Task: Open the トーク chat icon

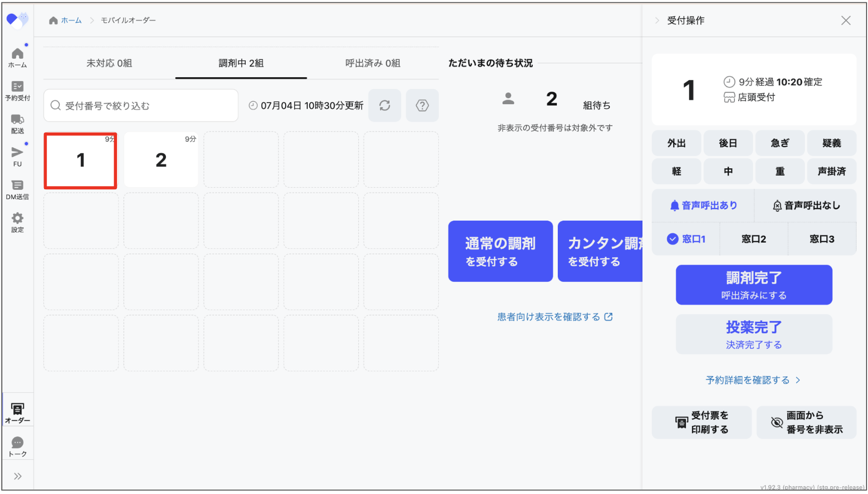Action: (18, 447)
